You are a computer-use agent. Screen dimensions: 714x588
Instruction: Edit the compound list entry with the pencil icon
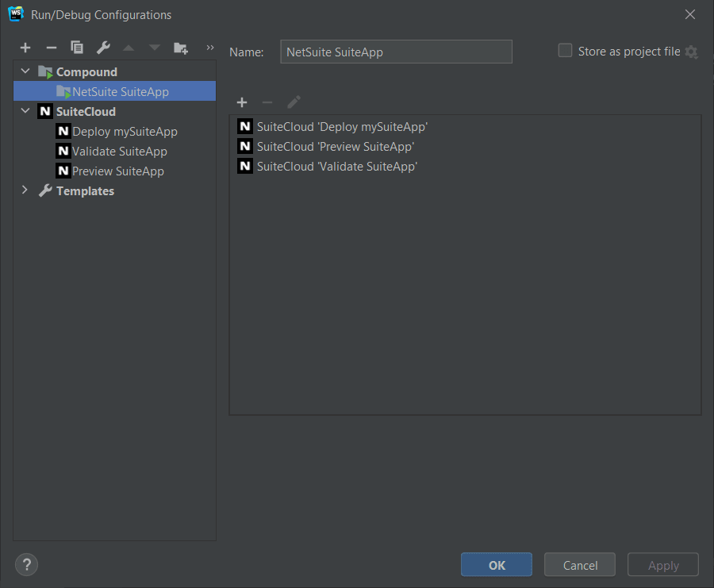click(x=294, y=102)
